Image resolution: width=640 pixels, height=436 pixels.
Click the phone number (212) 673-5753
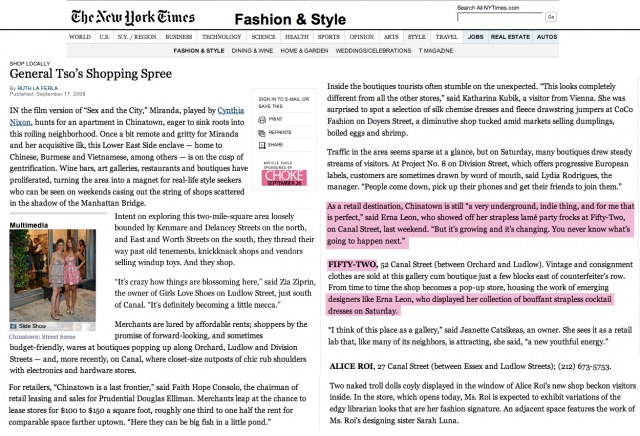[x=584, y=366]
